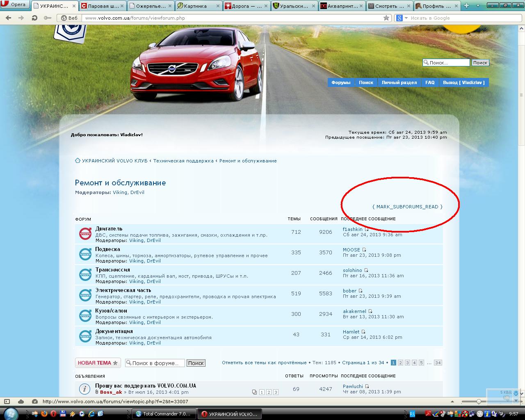Viewport: 525px width, 420px height.
Task: Click the Opera Link cloud icon
Action: (x=21, y=402)
